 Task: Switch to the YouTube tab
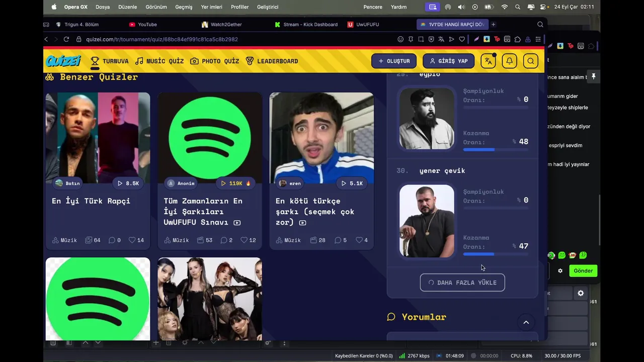[x=147, y=24]
